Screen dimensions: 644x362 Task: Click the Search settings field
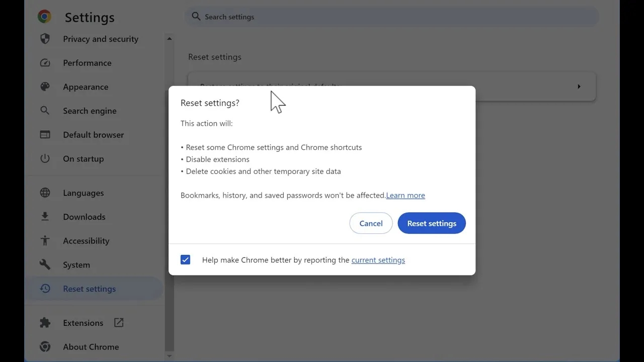point(392,17)
